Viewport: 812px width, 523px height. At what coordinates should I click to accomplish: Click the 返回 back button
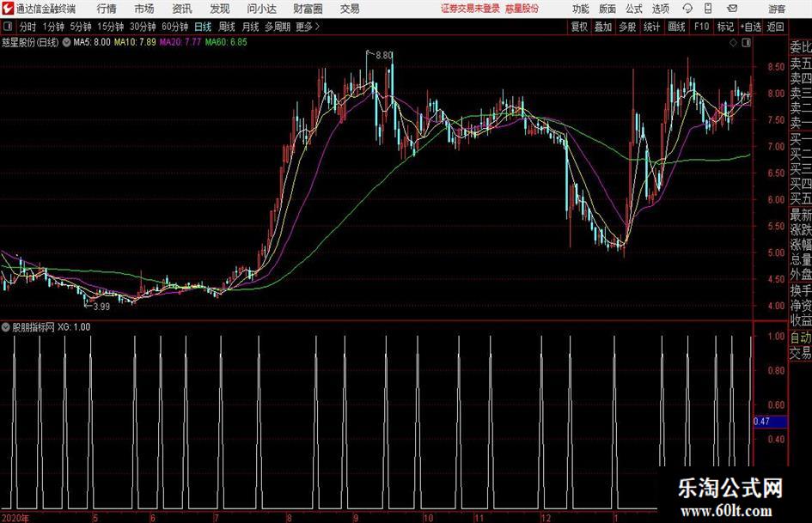click(775, 27)
